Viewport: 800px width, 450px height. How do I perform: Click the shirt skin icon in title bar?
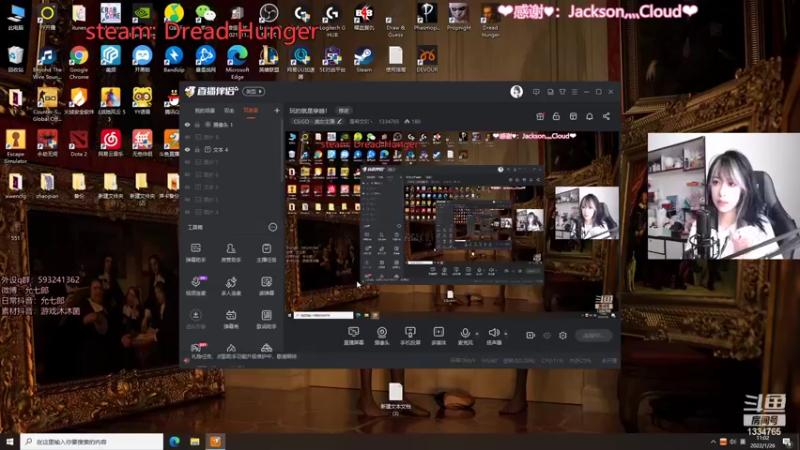coord(562,92)
